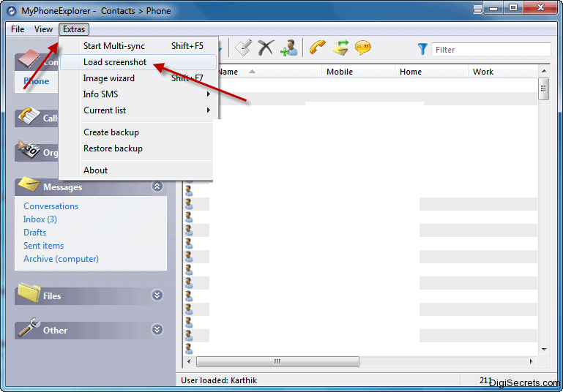The height and width of the screenshot is (392, 563).
Task: Click vertical scrollbar up arrow
Action: (x=544, y=71)
